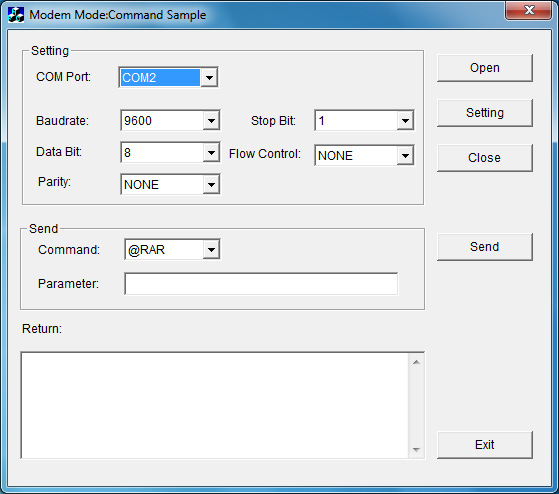559x494 pixels.
Task: Focus the Parameter text field
Action: (261, 284)
